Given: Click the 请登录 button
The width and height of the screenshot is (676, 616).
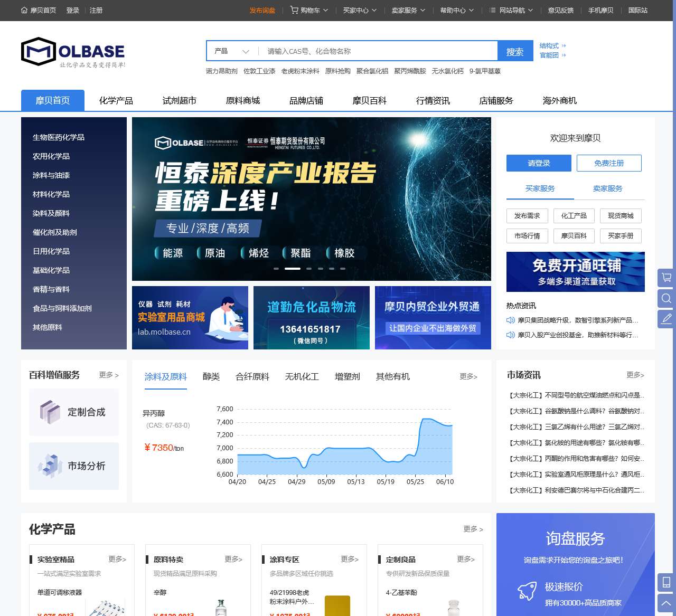Looking at the screenshot, I should tap(539, 163).
